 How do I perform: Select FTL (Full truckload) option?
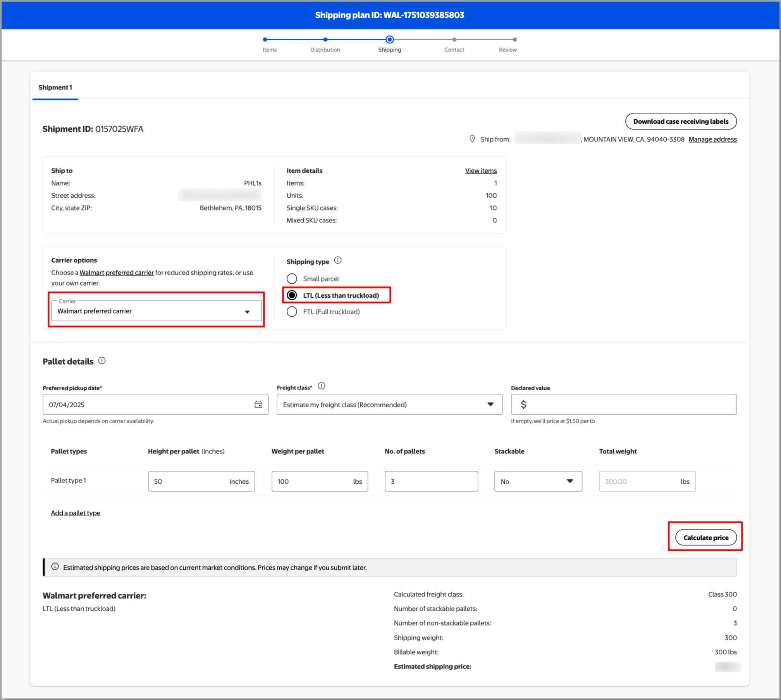292,312
